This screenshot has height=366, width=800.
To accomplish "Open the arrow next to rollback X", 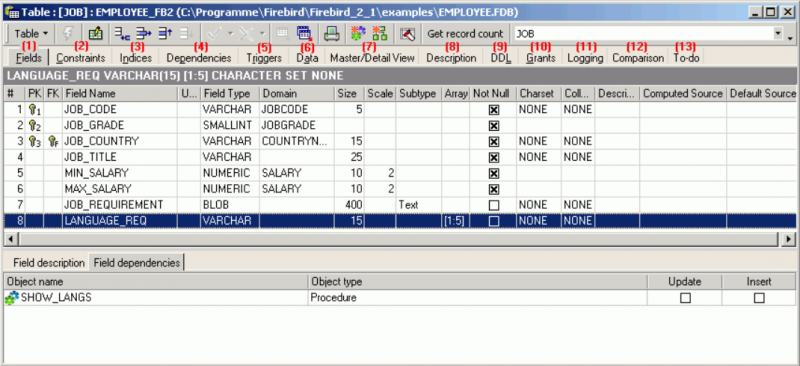I will 262,34.
